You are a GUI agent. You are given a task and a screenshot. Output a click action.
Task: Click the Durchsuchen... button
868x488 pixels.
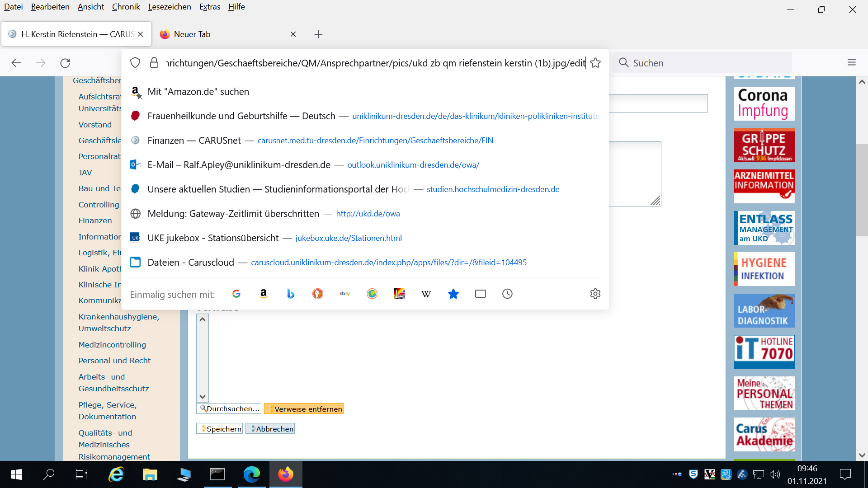[x=229, y=409]
